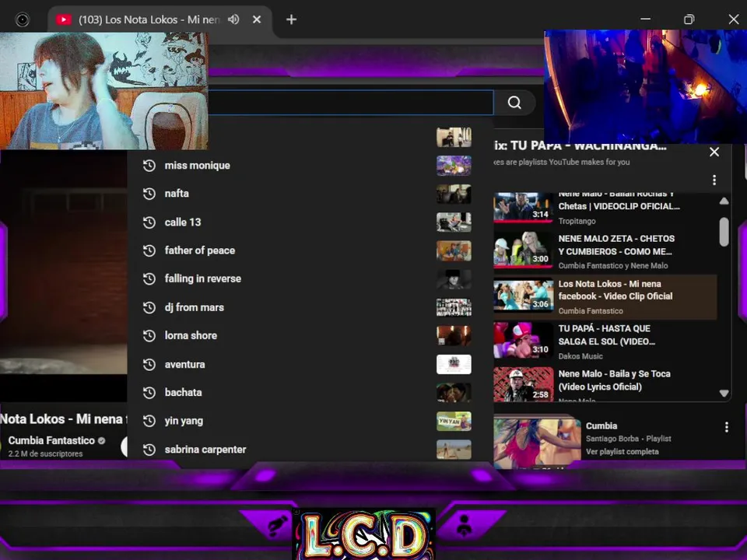This screenshot has width=747, height=560.
Task: Click the webcam feed overlay
Action: pos(103,90)
